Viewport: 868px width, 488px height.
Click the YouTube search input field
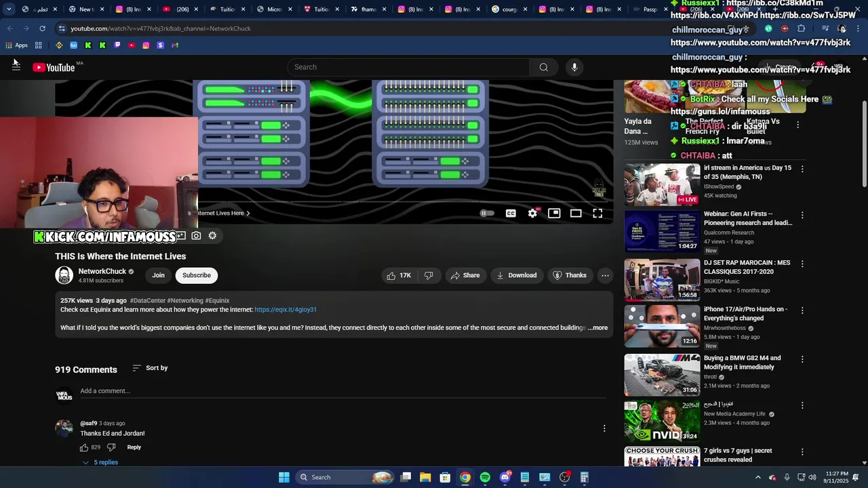coord(408,67)
